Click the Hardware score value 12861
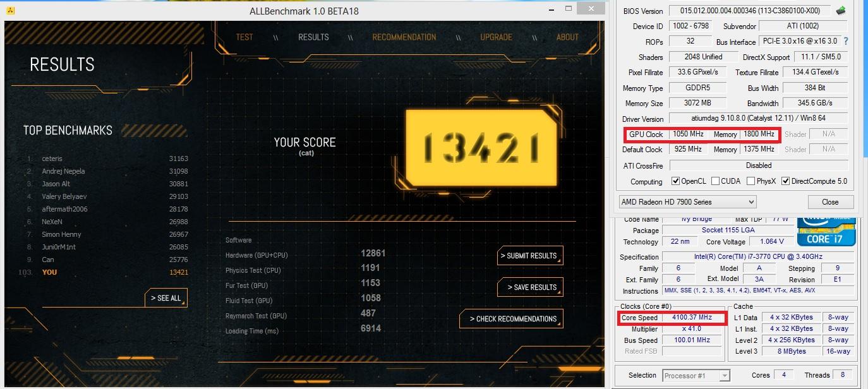 373,253
